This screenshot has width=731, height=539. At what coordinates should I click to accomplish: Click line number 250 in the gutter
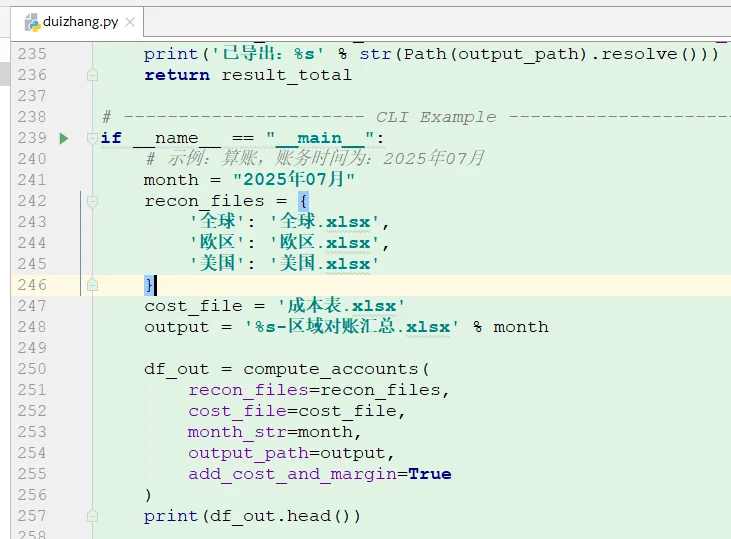coord(32,369)
